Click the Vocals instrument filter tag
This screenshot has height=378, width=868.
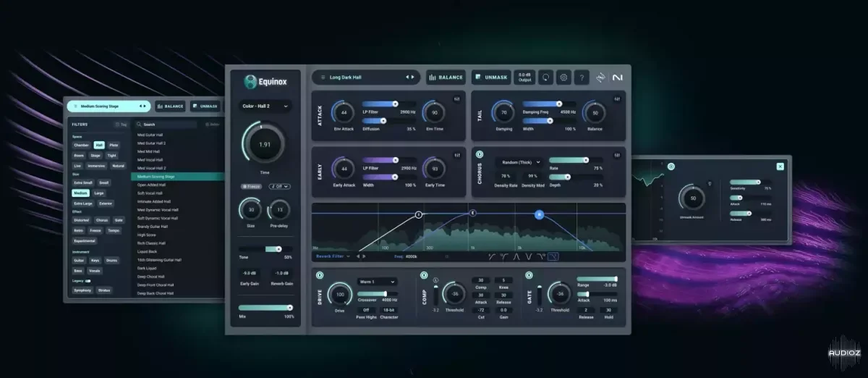[94, 270]
